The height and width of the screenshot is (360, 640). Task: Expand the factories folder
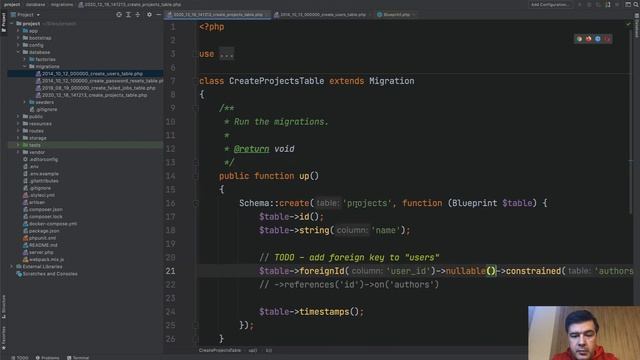(24, 59)
